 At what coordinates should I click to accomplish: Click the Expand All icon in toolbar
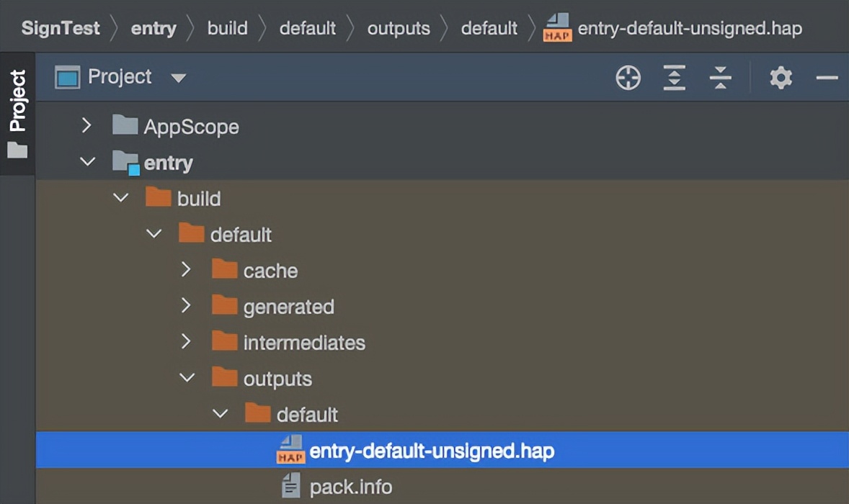674,78
